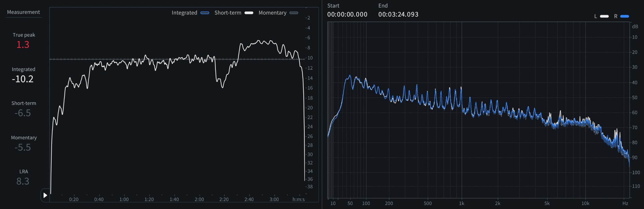644x209 pixels.
Task: Click the 3:00 mark on loudness timeline
Action: coord(274,199)
